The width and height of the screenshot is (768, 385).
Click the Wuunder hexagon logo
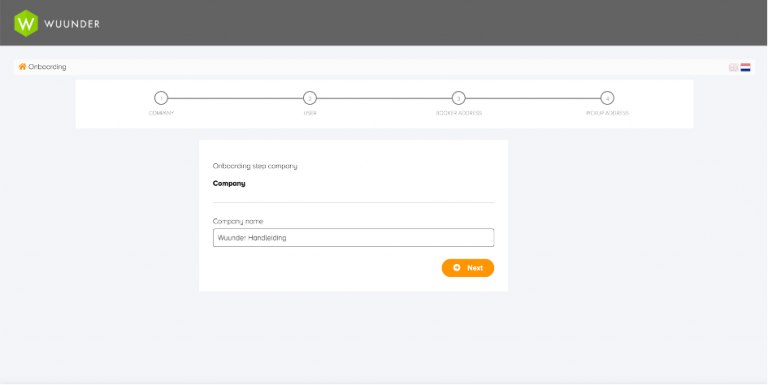26,23
